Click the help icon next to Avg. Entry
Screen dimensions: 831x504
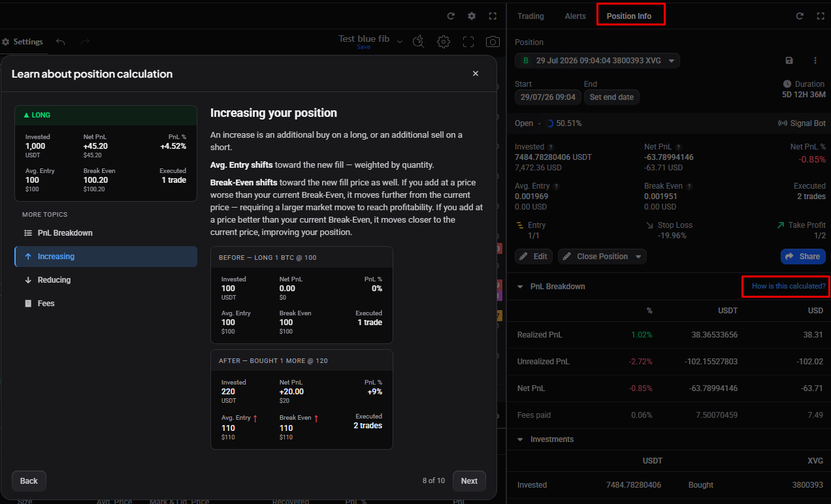pos(557,186)
